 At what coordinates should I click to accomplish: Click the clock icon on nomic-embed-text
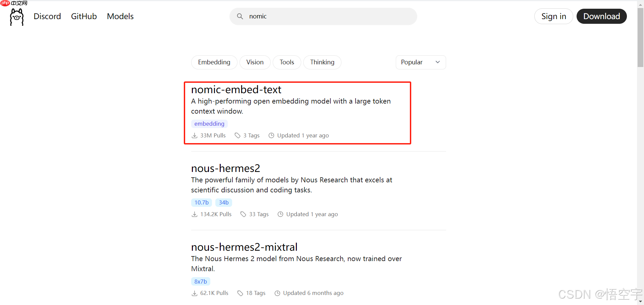click(x=271, y=135)
